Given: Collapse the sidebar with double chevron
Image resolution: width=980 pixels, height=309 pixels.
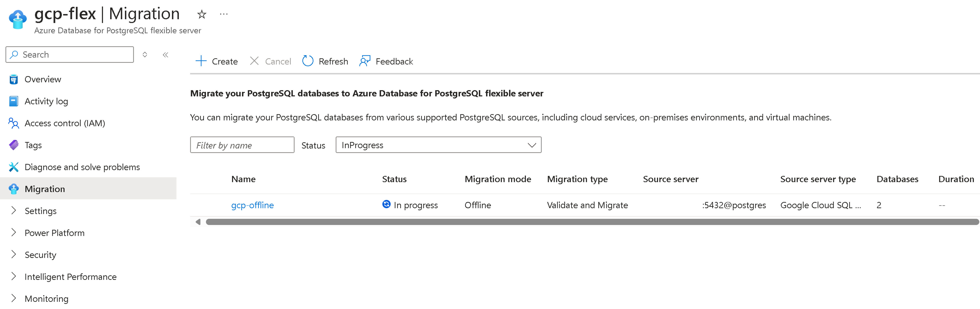Looking at the screenshot, I should click(165, 55).
